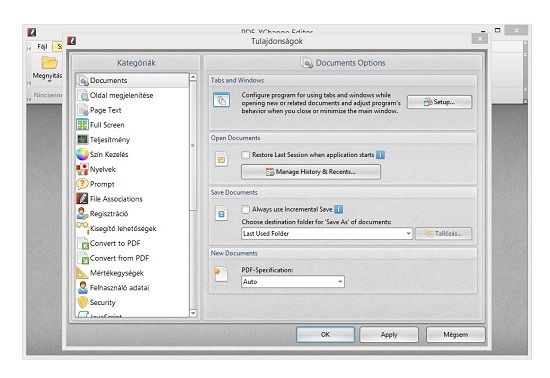Image resolution: width=550 pixels, height=378 pixels.
Task: Click the info icon beside Restore Last Session
Action: click(381, 155)
